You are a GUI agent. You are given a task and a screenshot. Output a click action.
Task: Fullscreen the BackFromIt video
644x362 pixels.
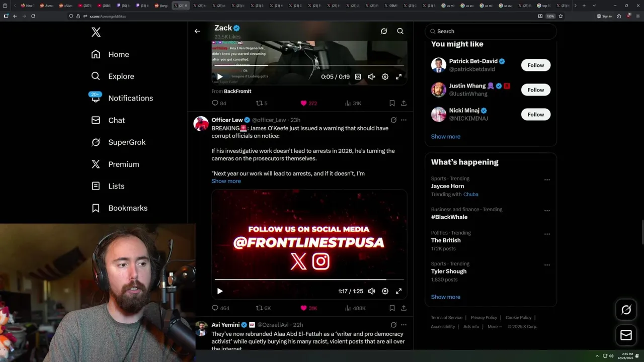pos(398,77)
